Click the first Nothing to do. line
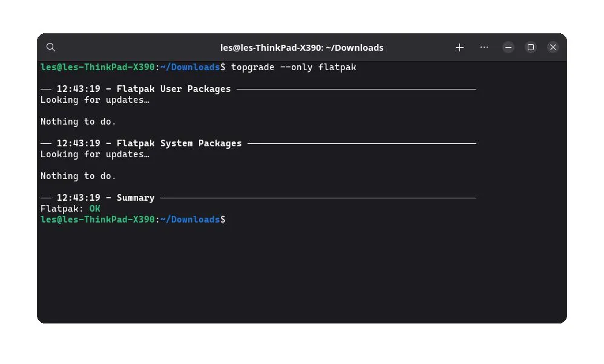The image size is (604, 364). click(x=78, y=122)
